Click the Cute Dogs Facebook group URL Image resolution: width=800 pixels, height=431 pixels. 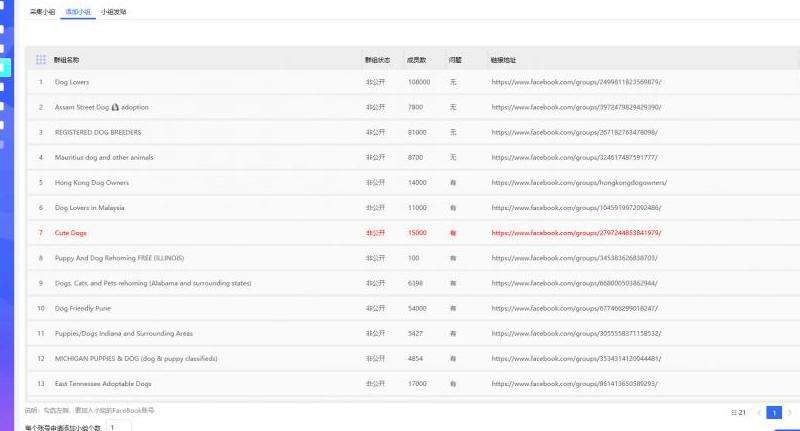[576, 233]
